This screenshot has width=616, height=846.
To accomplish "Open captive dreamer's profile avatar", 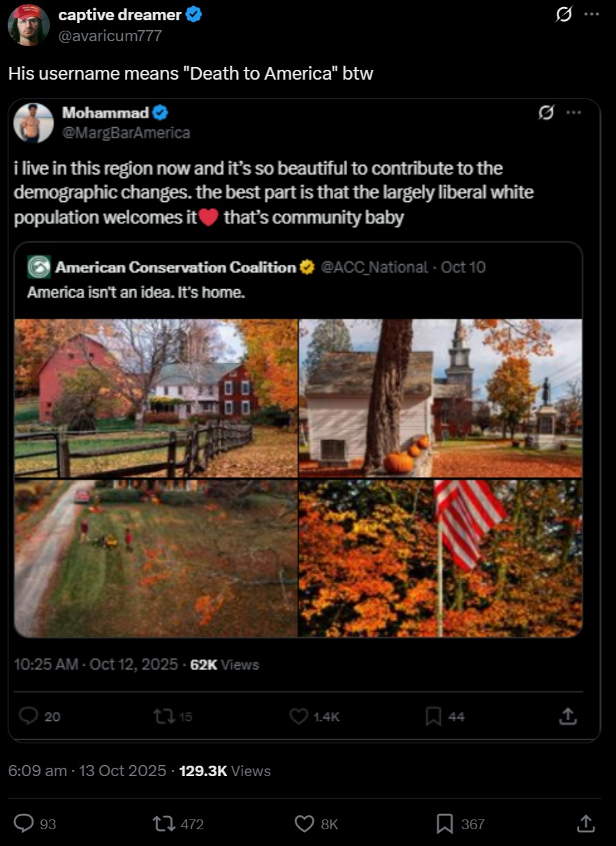I will pyautogui.click(x=28, y=24).
